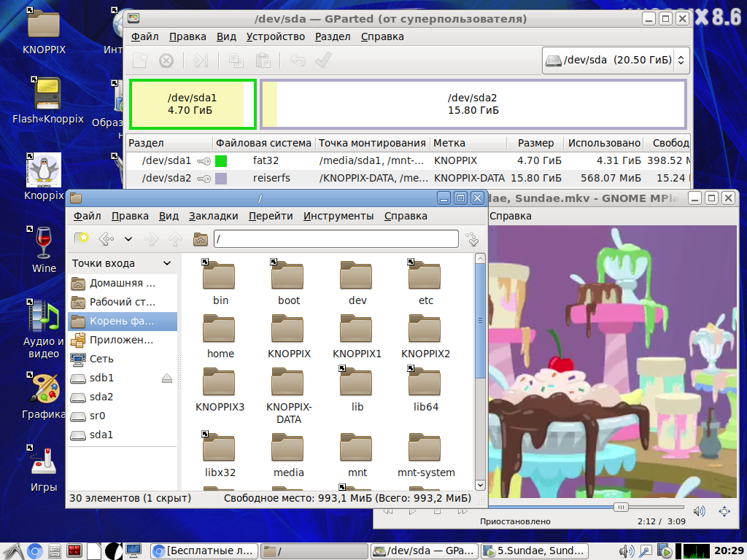
Task: Select the /dev/sda1 partition block in graph
Action: (193, 104)
